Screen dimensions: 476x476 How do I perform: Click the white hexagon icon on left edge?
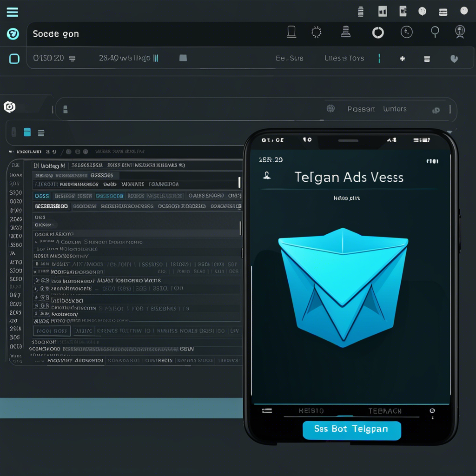(9, 107)
